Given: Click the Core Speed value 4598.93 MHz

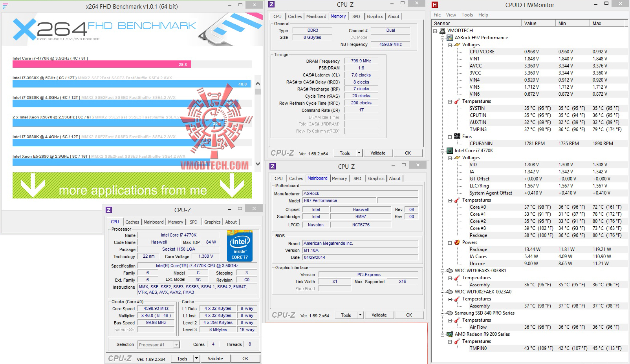Looking at the screenshot, I should click(156, 309).
